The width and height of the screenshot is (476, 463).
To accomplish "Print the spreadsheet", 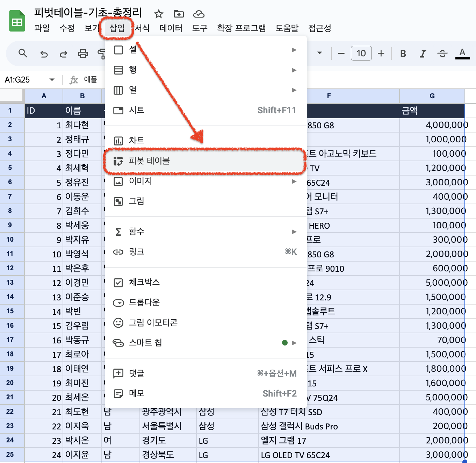I will click(x=83, y=53).
